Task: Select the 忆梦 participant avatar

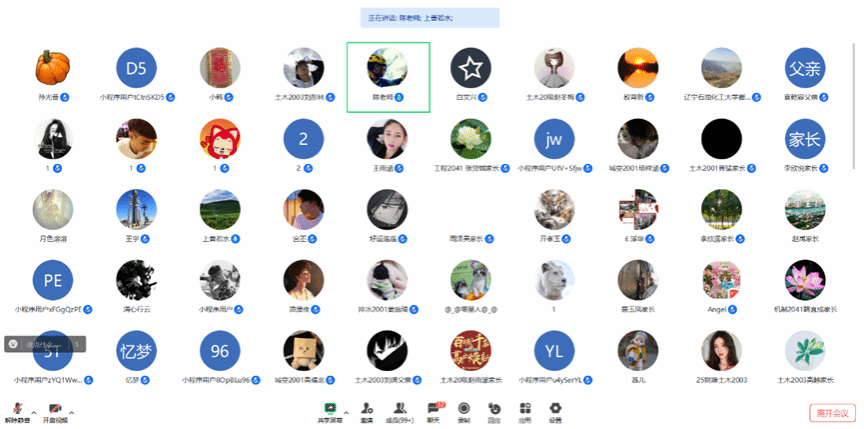Action: click(137, 351)
